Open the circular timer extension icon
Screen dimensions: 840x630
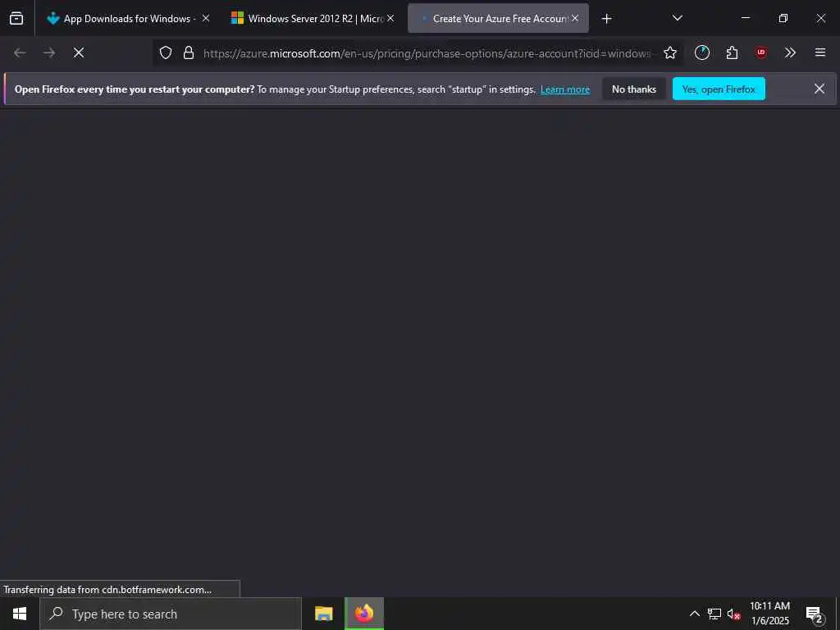coord(702,52)
